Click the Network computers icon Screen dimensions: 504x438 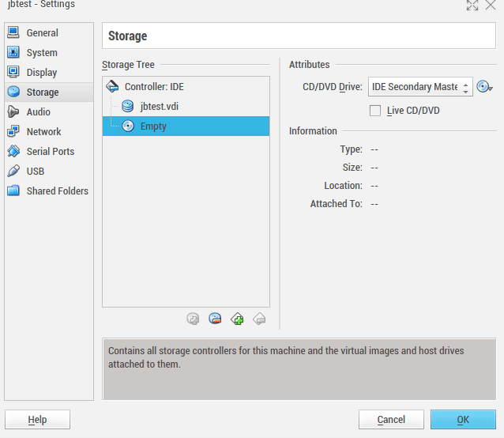tap(13, 131)
